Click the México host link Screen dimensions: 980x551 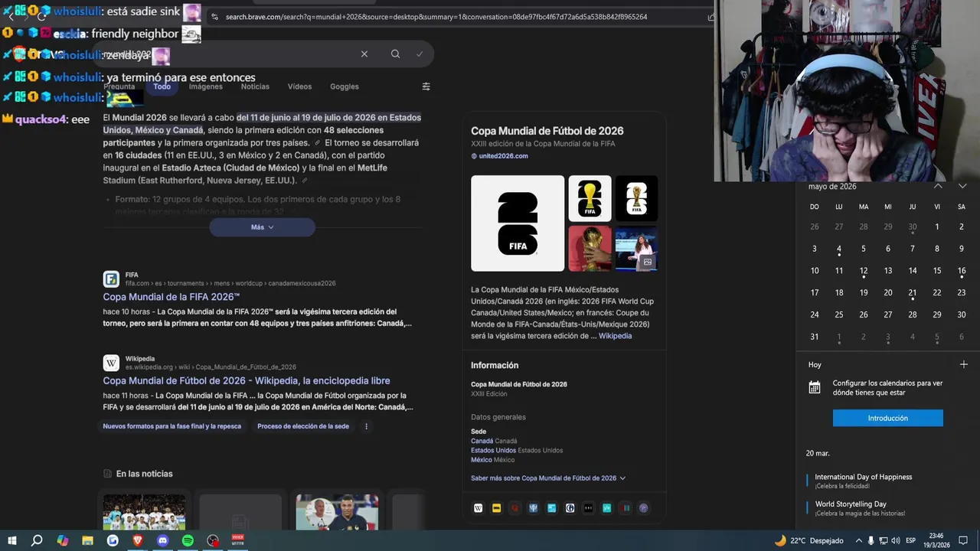point(482,460)
